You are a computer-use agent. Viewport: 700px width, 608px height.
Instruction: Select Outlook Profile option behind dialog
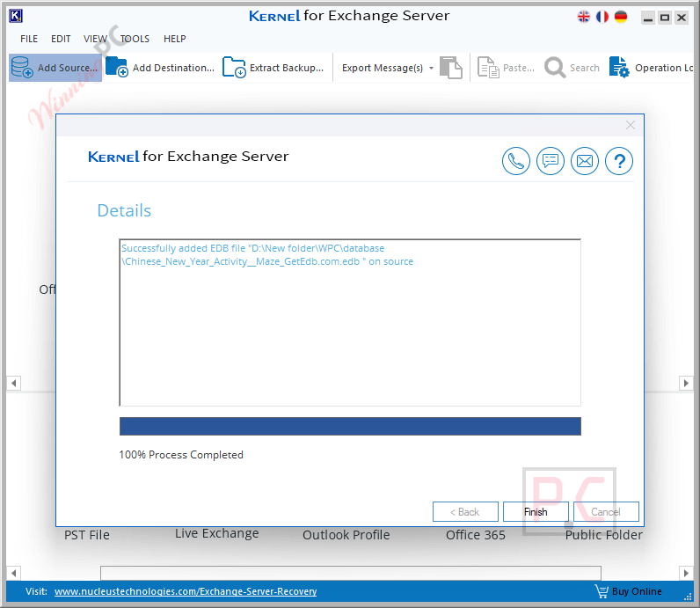pyautogui.click(x=346, y=535)
